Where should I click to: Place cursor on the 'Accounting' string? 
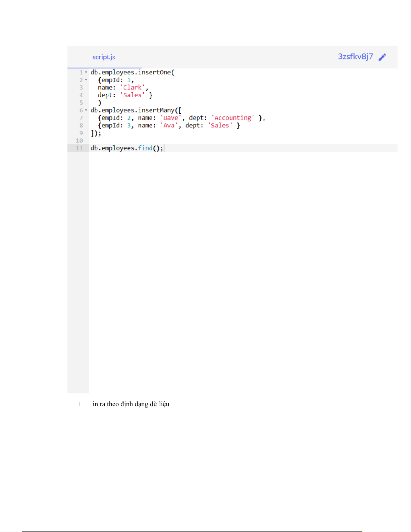click(x=233, y=118)
